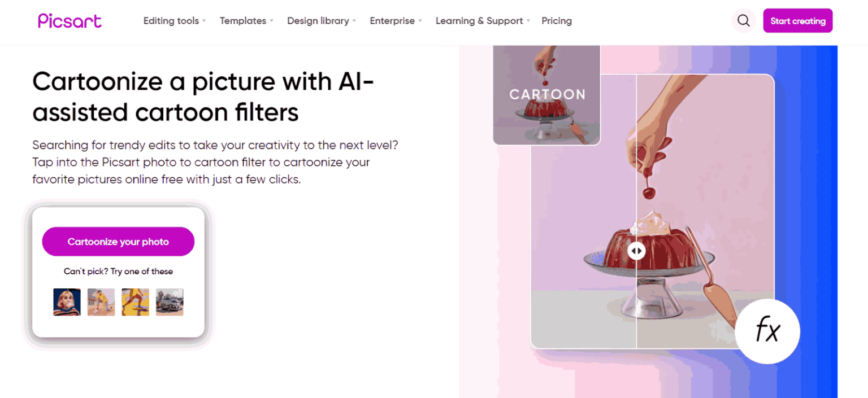Choose the skateboarder sample image
Image resolution: width=868 pixels, height=398 pixels.
(135, 302)
